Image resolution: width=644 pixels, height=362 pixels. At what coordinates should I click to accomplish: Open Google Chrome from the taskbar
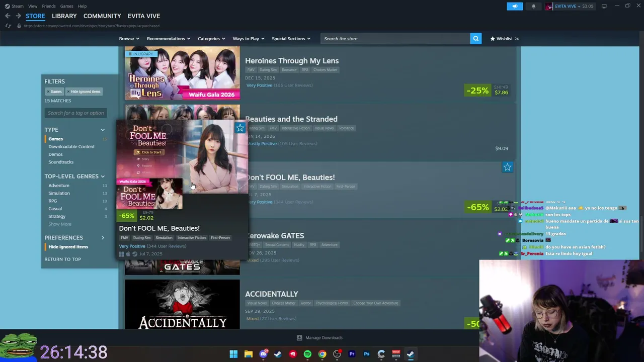(x=322, y=354)
